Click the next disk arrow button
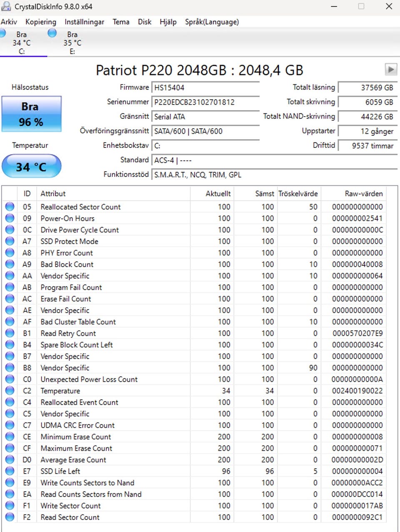This screenshot has height=532, width=400. (390, 69)
